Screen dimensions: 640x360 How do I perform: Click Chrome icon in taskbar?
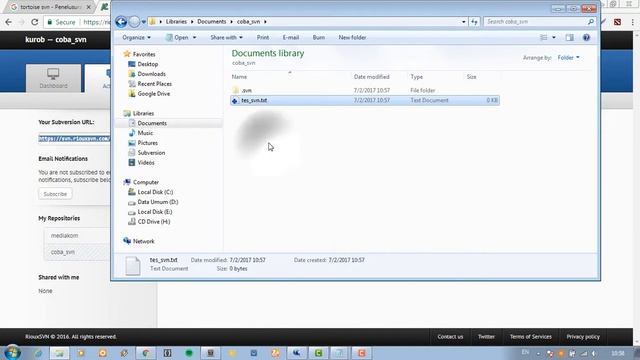coord(146,353)
